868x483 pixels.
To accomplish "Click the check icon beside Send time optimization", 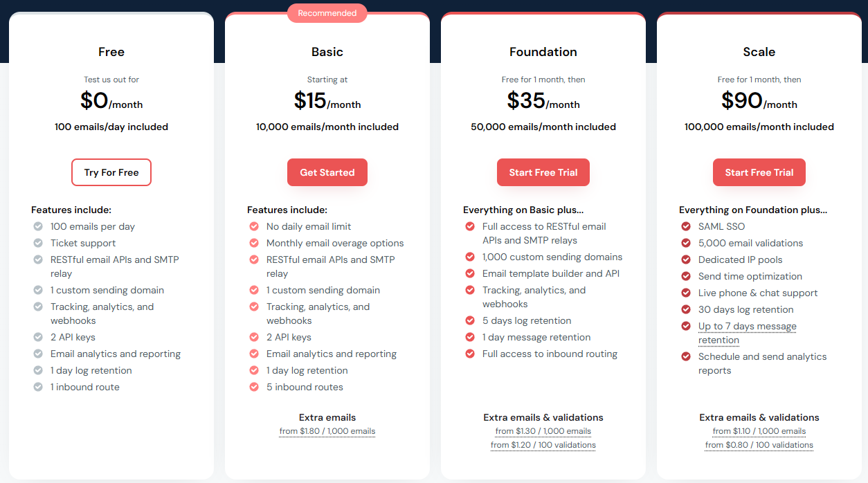I will pyautogui.click(x=686, y=276).
